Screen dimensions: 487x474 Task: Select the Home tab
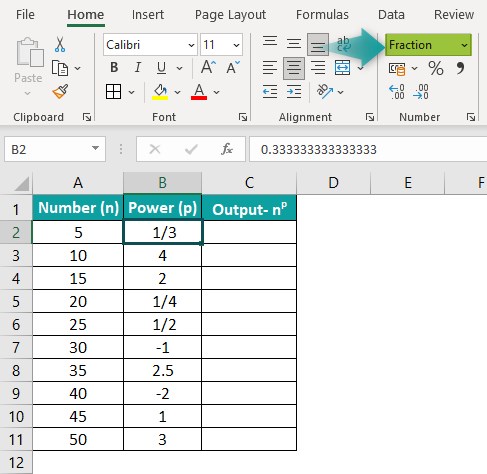coord(86,15)
